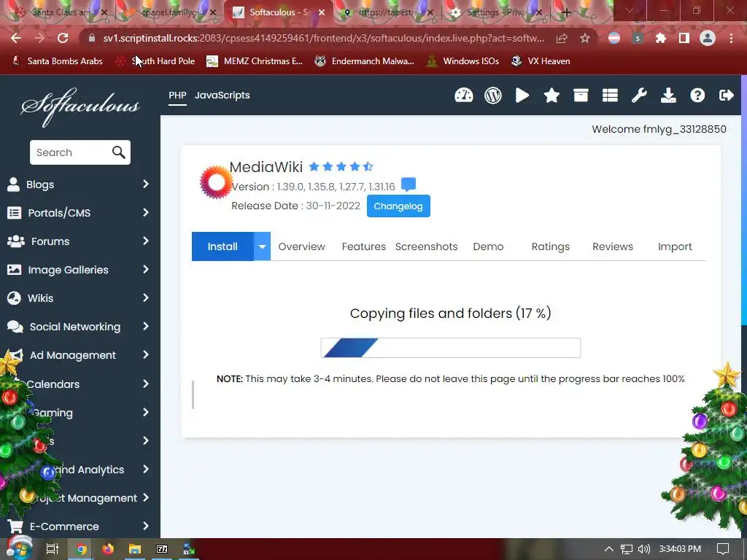Open the help question mark icon
Screen dimensions: 747x560
[x=697, y=96]
